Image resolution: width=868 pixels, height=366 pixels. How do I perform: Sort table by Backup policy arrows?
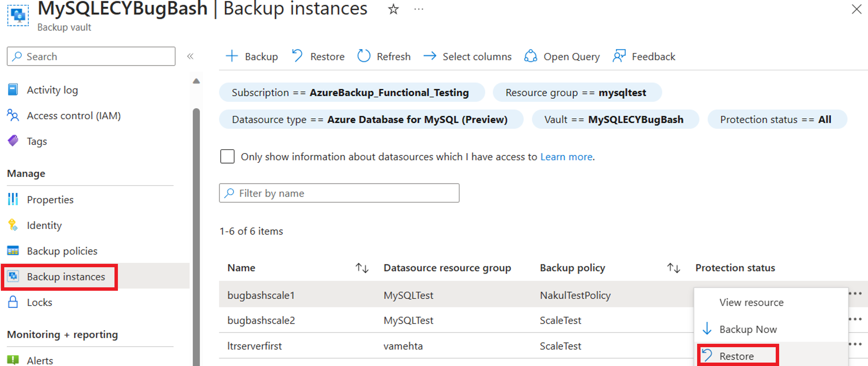(673, 268)
